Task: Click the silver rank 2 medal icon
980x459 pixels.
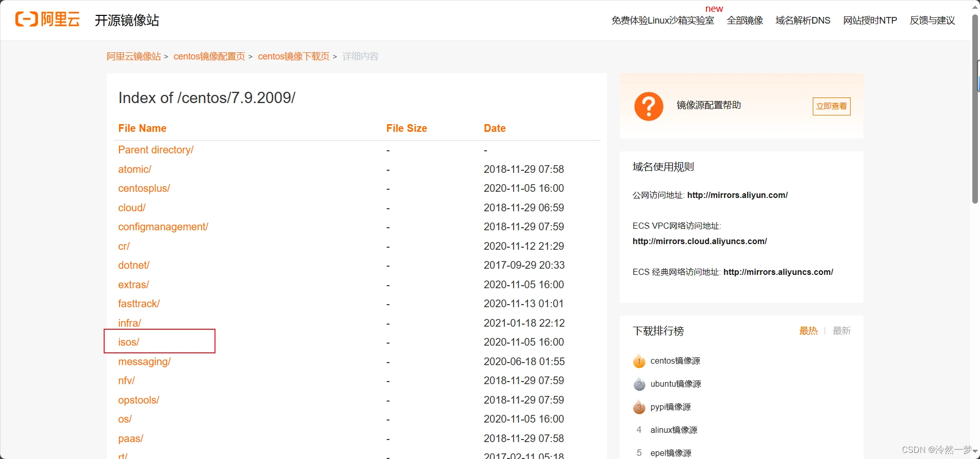Action: (x=639, y=384)
